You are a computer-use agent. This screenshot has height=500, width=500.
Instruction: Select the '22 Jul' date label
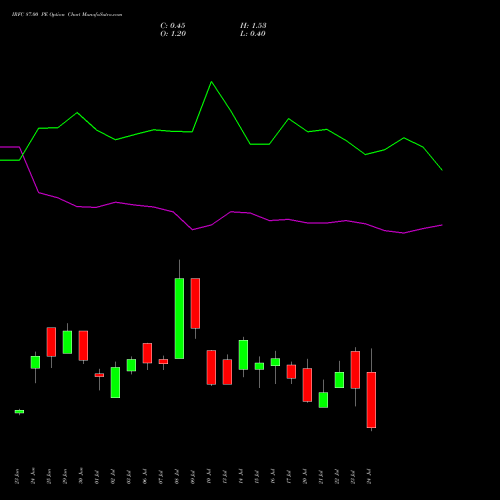coord(337,476)
